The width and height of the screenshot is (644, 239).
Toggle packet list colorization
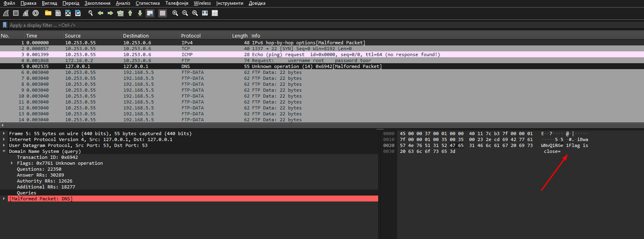click(x=162, y=13)
